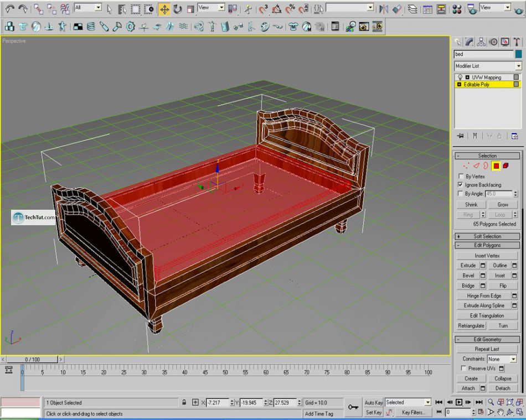Open the Material Editor spheres icon
This screenshot has width=526, height=420.
tap(457, 9)
